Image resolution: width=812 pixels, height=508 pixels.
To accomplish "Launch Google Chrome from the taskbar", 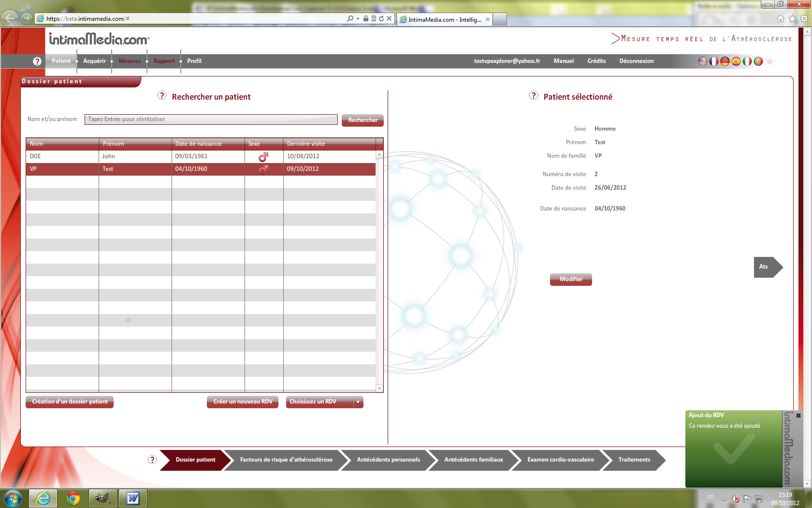I will (73, 498).
